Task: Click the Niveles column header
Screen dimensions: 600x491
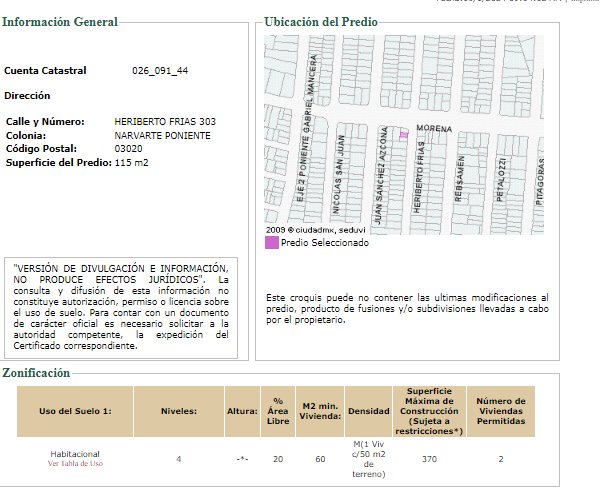Action: (x=179, y=411)
